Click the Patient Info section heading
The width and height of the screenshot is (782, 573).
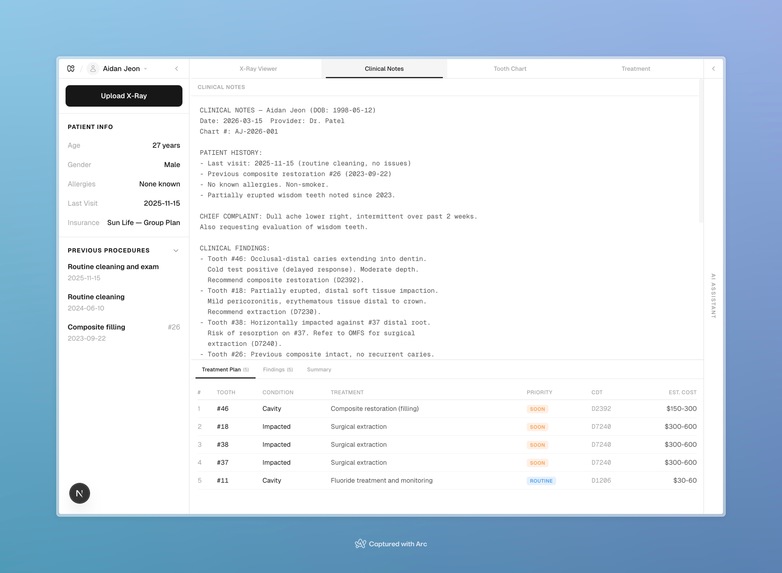click(x=90, y=127)
